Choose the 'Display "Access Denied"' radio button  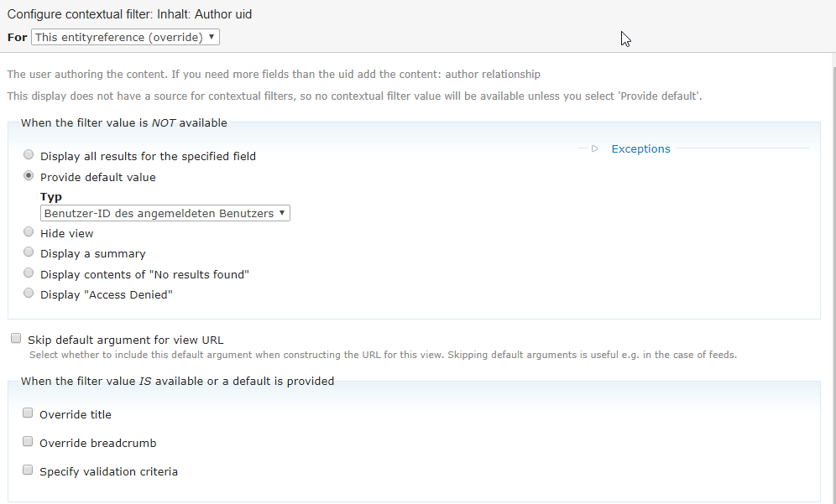coord(29,294)
